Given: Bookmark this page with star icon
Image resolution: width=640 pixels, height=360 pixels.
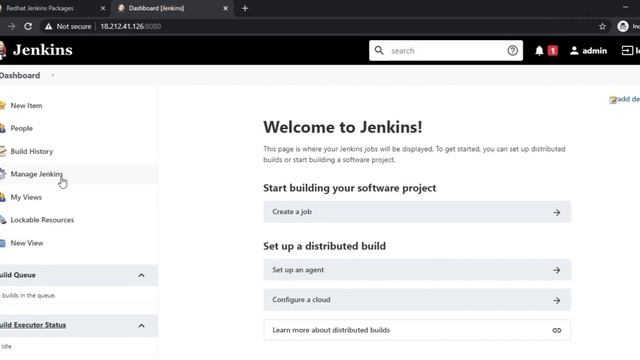Looking at the screenshot, I should (602, 27).
